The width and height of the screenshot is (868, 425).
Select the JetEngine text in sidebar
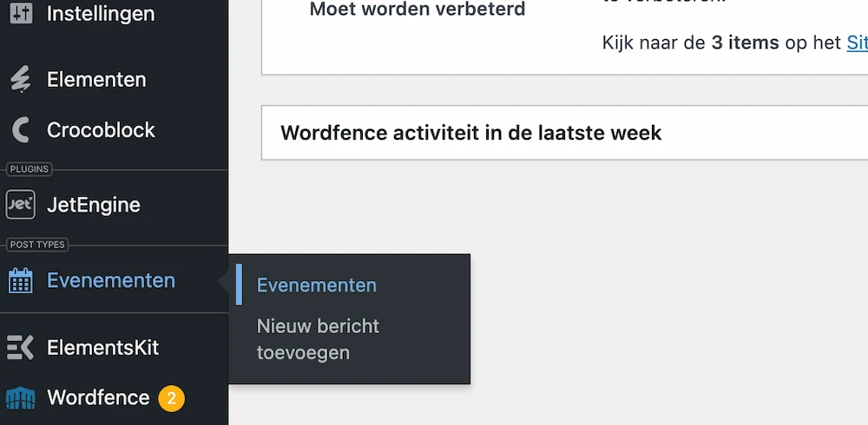94,206
